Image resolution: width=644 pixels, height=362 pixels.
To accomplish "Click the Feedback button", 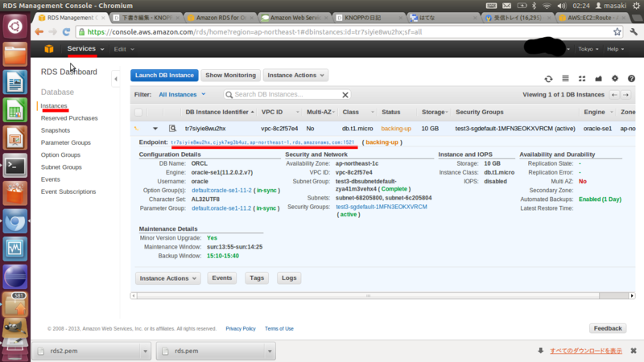I will coord(608,328).
